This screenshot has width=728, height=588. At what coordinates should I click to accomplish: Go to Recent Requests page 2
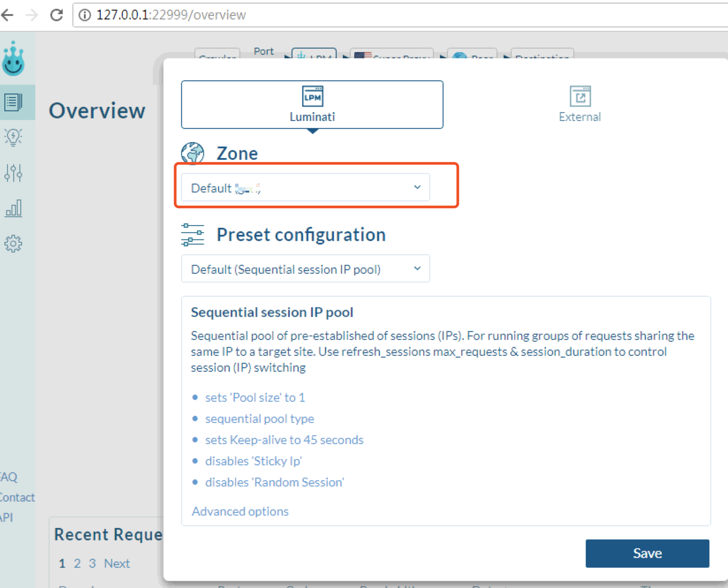click(x=77, y=563)
